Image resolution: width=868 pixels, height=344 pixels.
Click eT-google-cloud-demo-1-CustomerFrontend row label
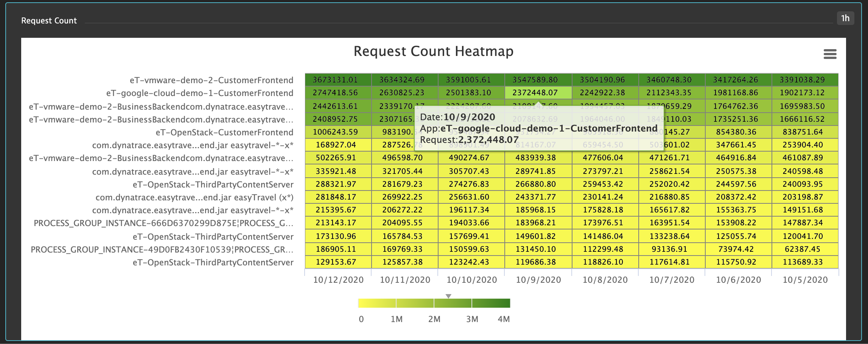tap(200, 93)
